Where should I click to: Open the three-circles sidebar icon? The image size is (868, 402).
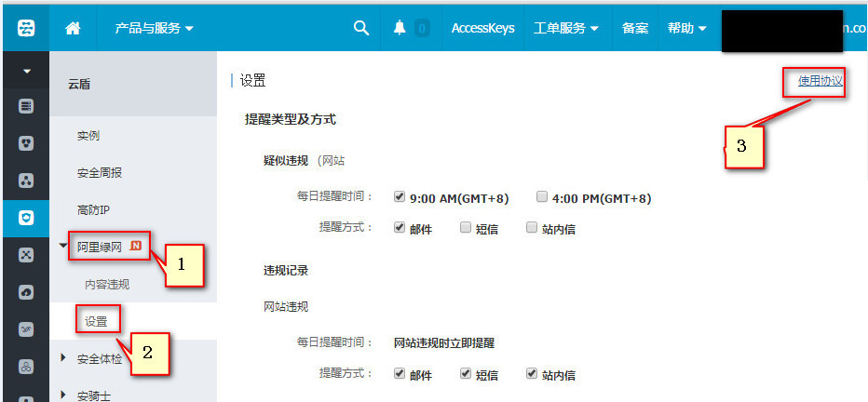tap(26, 366)
